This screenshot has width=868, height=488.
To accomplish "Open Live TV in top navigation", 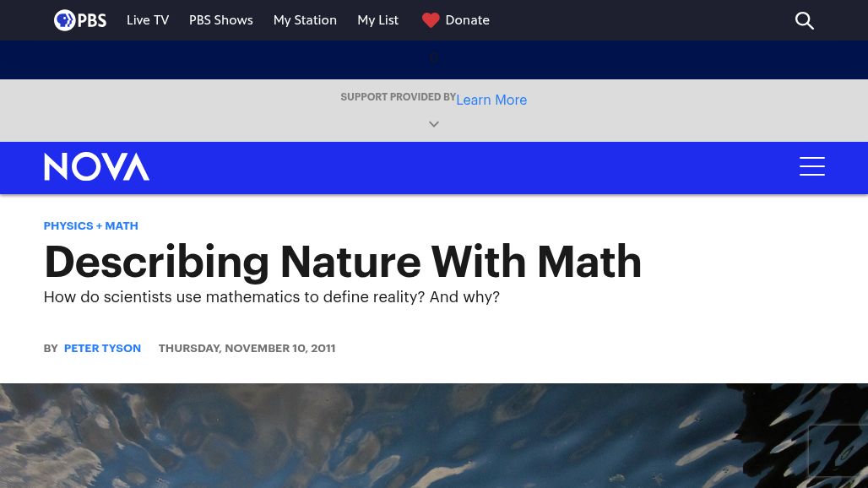I will [x=148, y=20].
